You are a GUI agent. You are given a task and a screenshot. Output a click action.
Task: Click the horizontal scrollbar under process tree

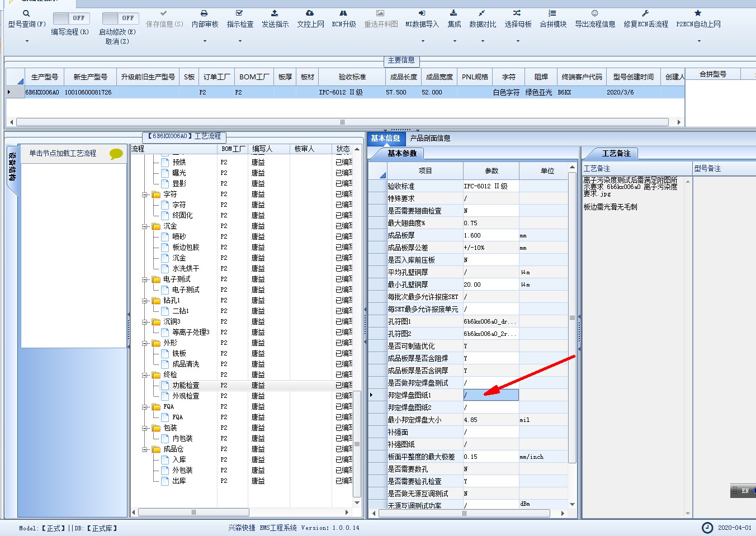193,512
